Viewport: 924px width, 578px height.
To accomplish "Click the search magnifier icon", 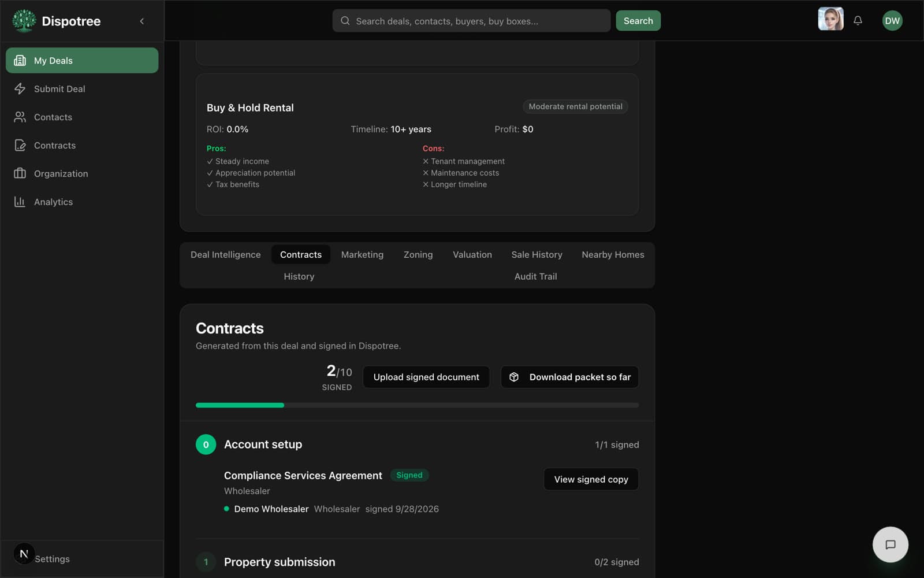I will [x=345, y=21].
